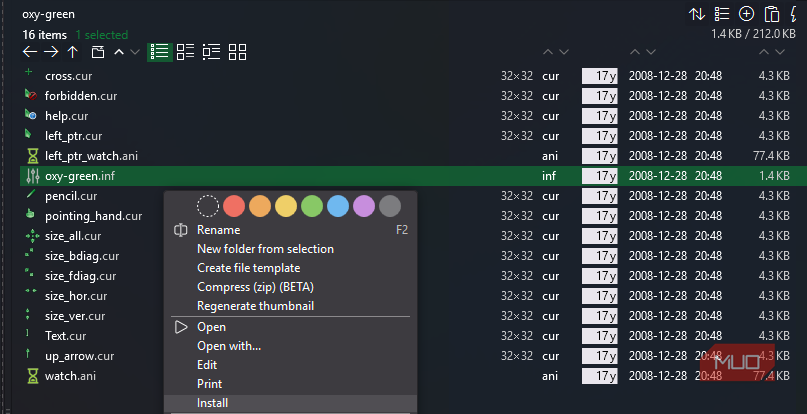Apply the red color label

(x=234, y=206)
